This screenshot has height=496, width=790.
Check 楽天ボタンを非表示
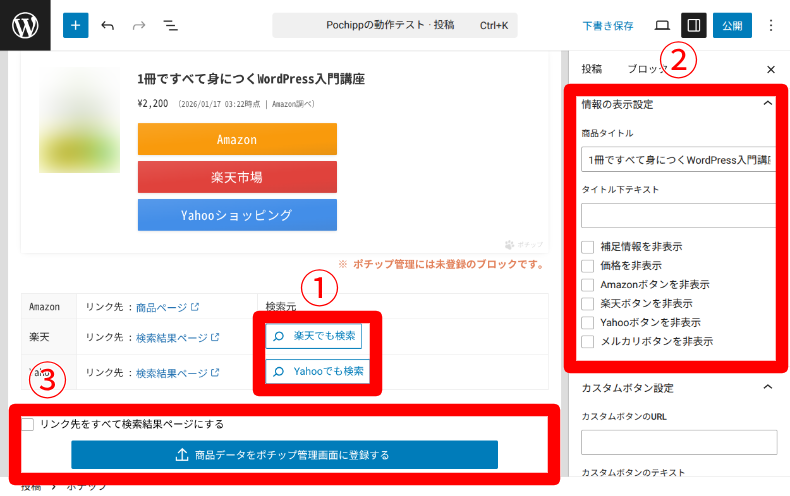[x=587, y=303]
